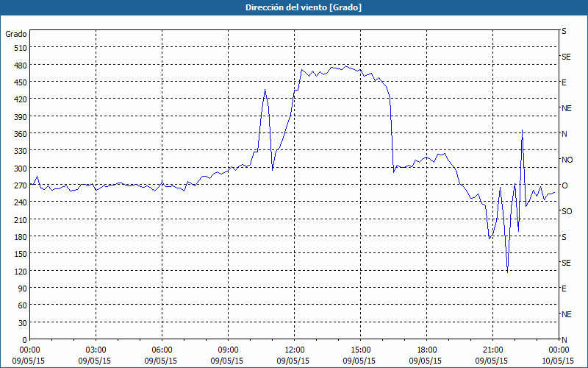
Task: Click the 360 value on the left axis
Action: (x=21, y=134)
